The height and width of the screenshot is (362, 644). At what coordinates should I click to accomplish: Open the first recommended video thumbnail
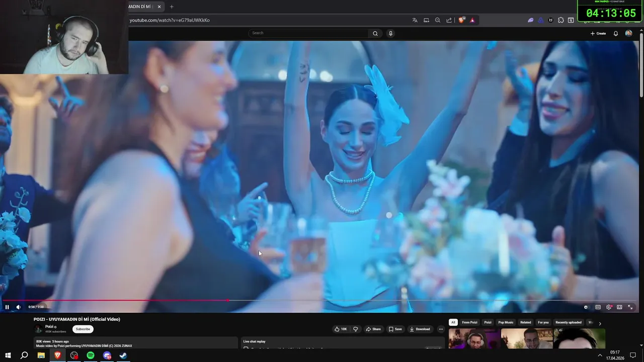[x=474, y=339]
